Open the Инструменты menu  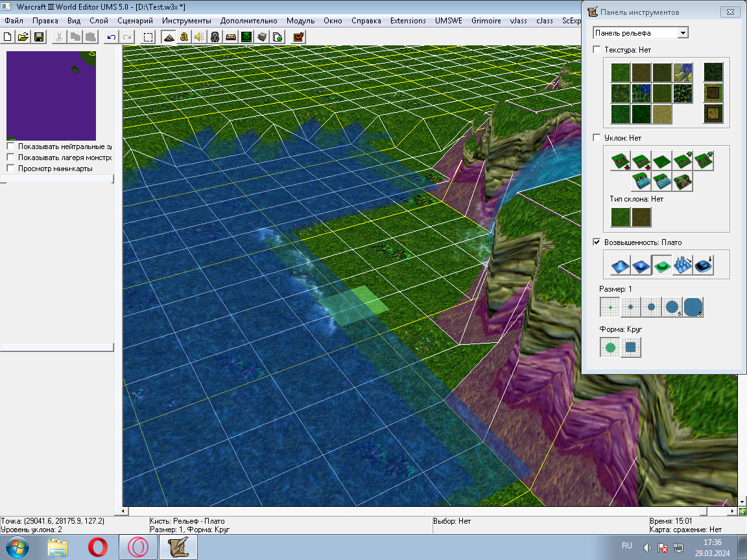pos(186,21)
